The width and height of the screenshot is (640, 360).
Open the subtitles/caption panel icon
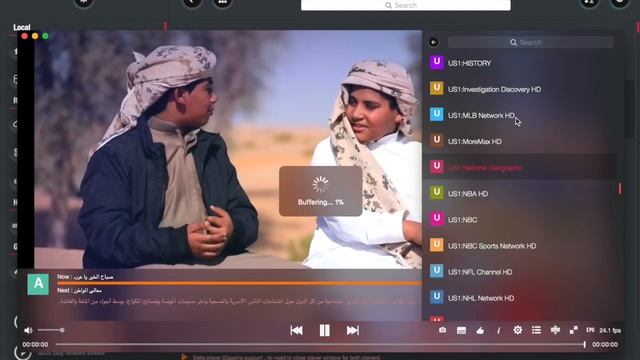[461, 330]
